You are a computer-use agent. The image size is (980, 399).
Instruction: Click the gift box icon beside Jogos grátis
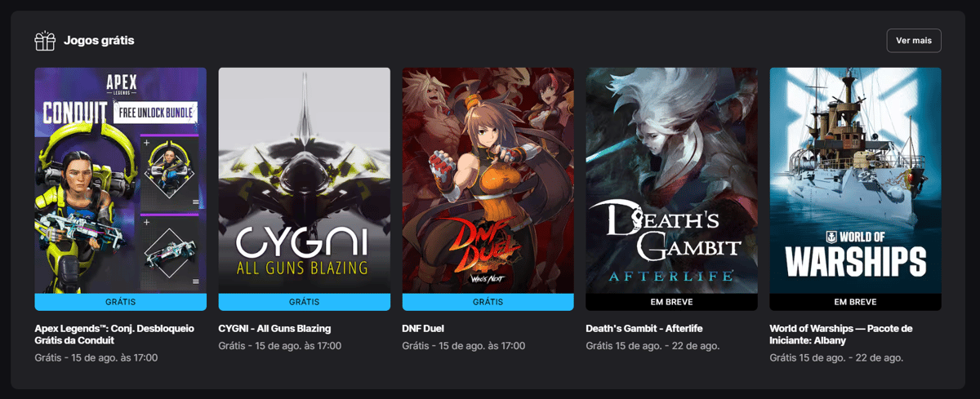(x=44, y=40)
